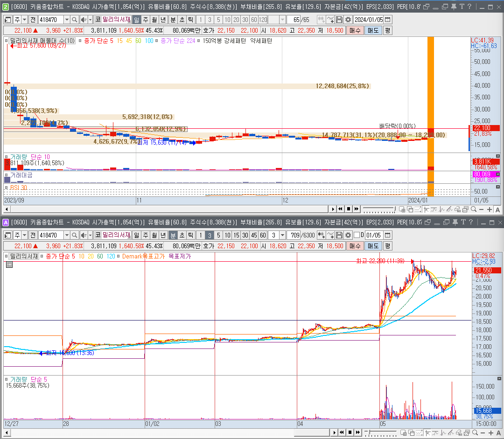This screenshot has width=504, height=439.
Task: Click the zoom out minus icon below the top chart
Action: coord(481,209)
